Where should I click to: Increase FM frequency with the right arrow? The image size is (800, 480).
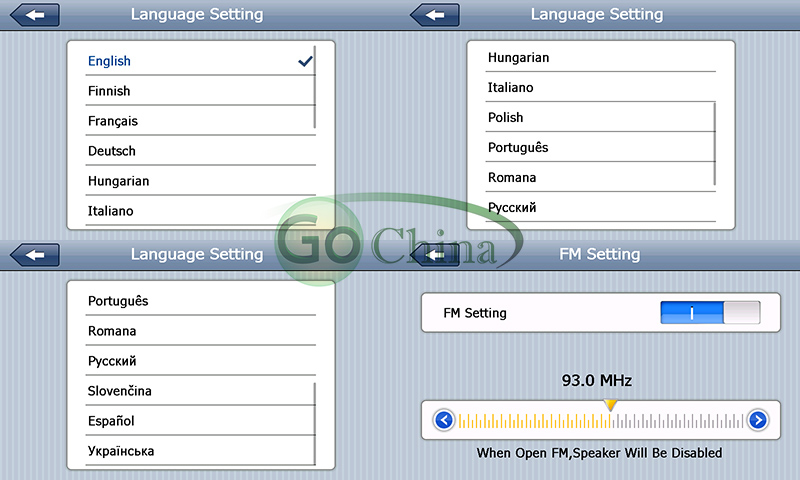click(757, 420)
